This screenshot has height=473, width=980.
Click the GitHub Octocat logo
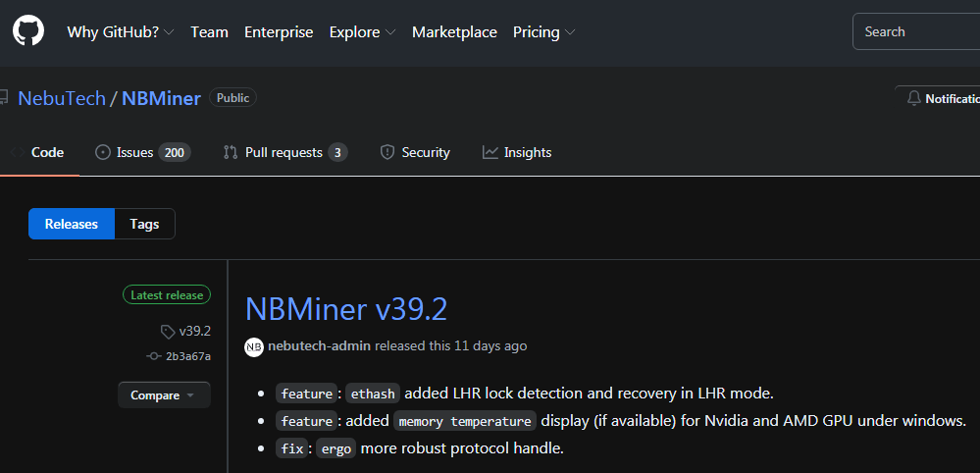point(28,31)
